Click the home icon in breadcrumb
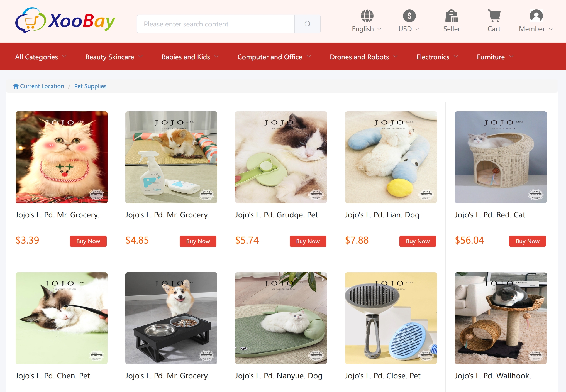566x392 pixels. pyautogui.click(x=16, y=86)
